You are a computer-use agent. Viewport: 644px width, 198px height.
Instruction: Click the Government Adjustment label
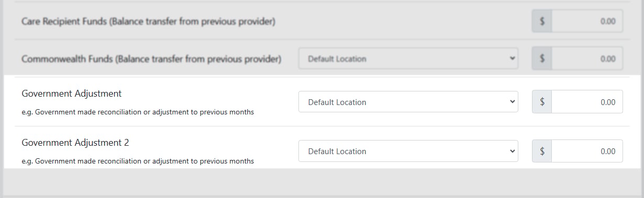point(71,94)
